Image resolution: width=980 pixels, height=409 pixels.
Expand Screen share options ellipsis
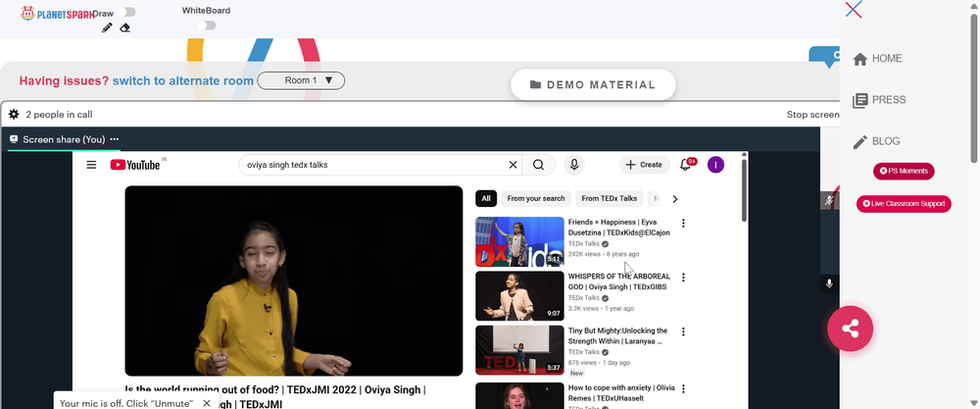[x=115, y=139]
